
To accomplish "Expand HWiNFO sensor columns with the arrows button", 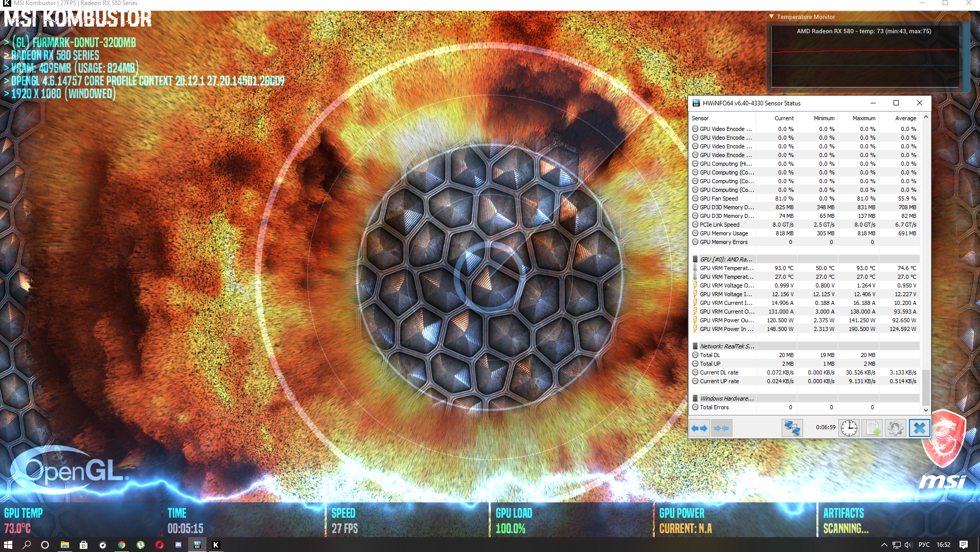I will (699, 428).
